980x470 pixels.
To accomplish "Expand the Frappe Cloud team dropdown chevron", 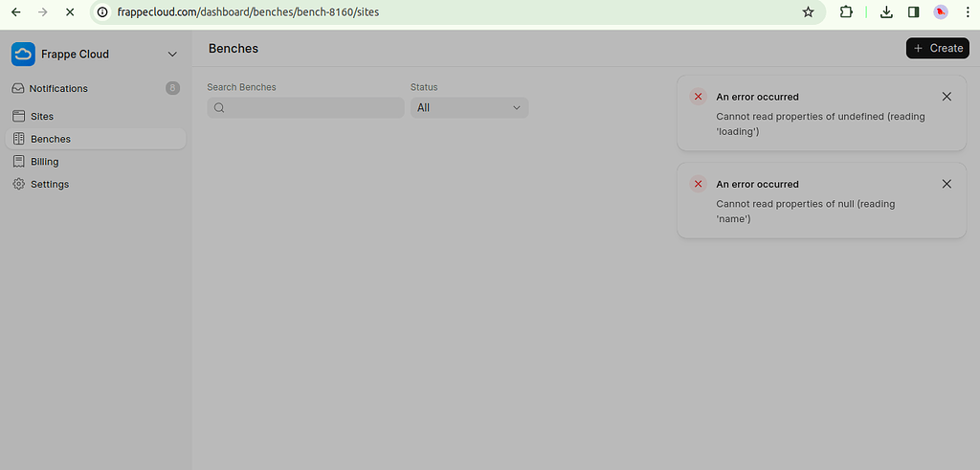I will (172, 55).
